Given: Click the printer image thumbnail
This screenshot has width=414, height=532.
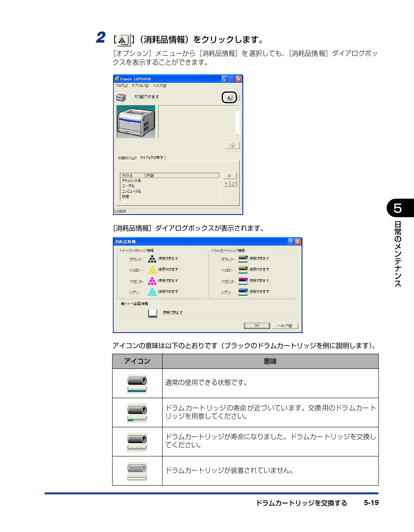Looking at the screenshot, I should pos(136,122).
